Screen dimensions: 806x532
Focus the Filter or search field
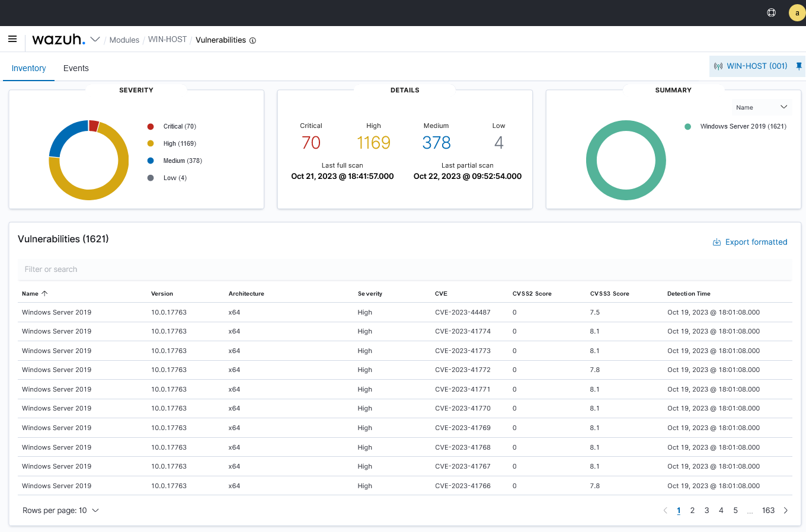tap(405, 270)
